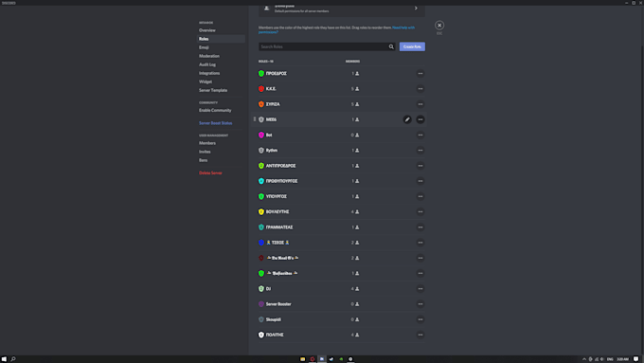Expand the @everyone default permissions chevron
The image size is (644, 363).
tap(416, 9)
